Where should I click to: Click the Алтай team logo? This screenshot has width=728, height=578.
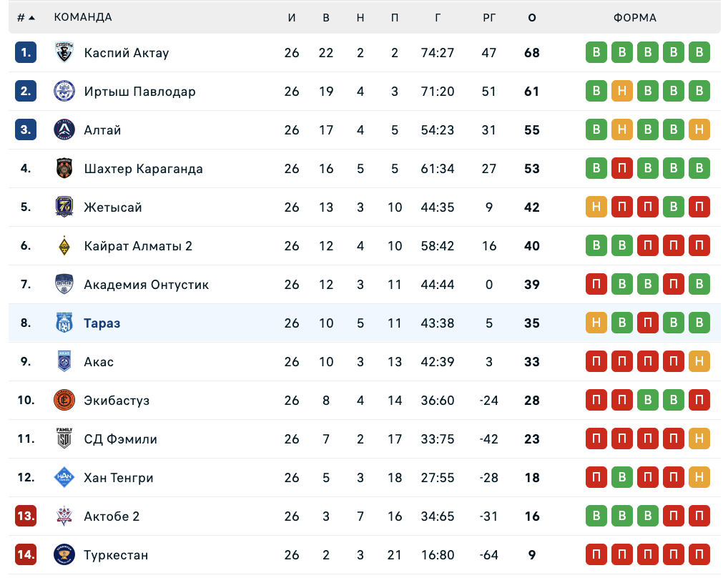point(64,130)
